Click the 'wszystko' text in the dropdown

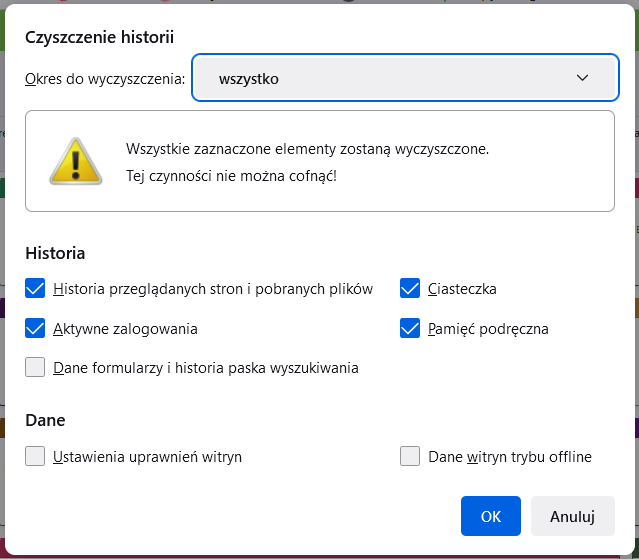(x=248, y=78)
